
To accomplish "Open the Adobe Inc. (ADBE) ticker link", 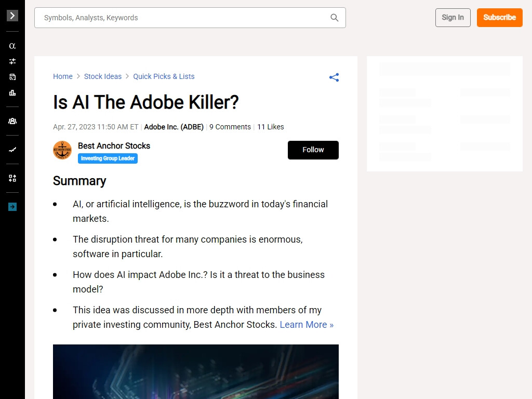I will point(174,127).
